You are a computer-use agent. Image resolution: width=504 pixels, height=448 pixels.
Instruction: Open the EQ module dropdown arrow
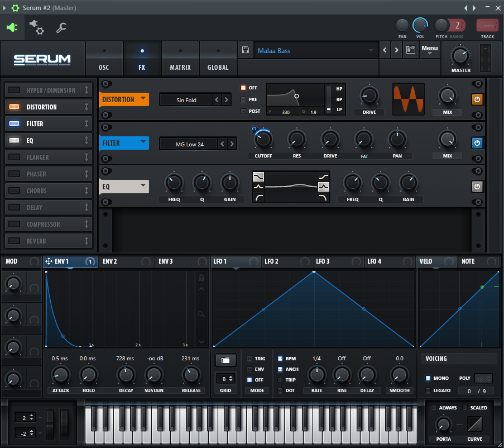pos(143,185)
